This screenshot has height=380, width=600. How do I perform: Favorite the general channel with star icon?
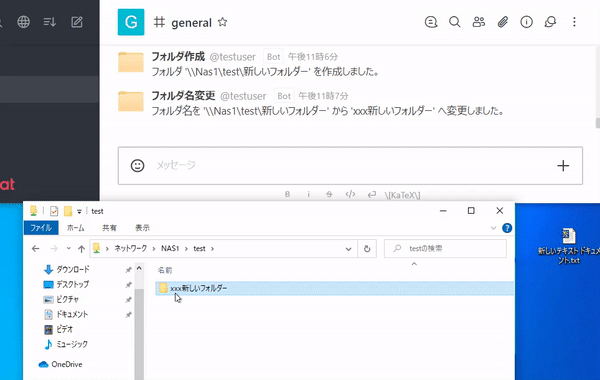point(222,22)
